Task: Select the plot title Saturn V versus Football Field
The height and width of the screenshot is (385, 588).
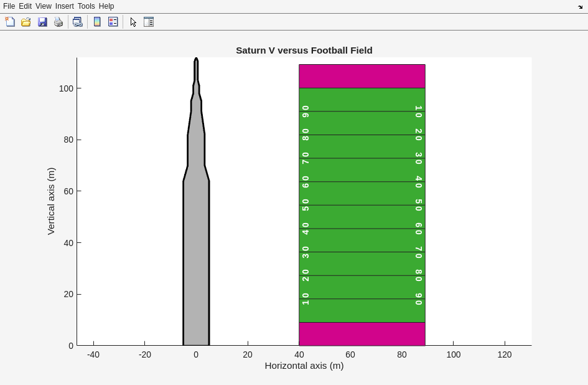Action: (304, 50)
